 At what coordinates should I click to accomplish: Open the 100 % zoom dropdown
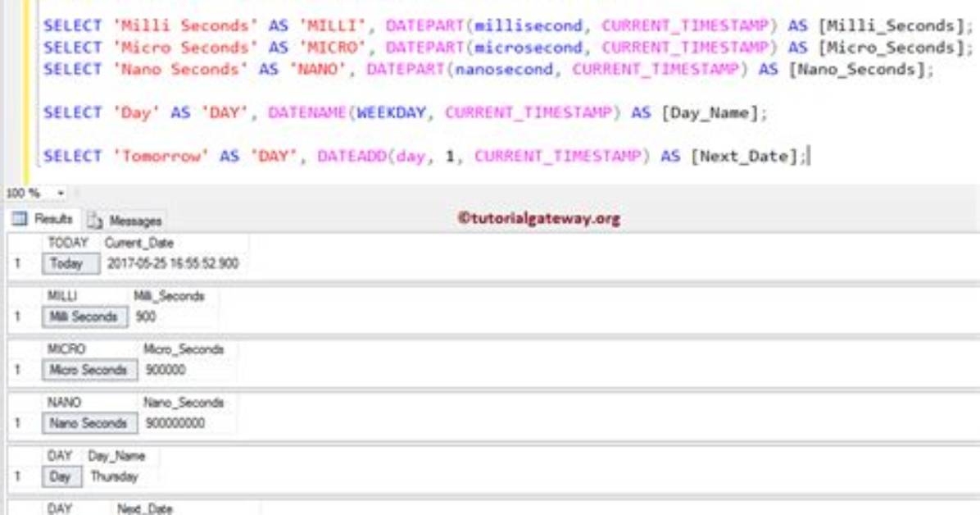(x=61, y=194)
